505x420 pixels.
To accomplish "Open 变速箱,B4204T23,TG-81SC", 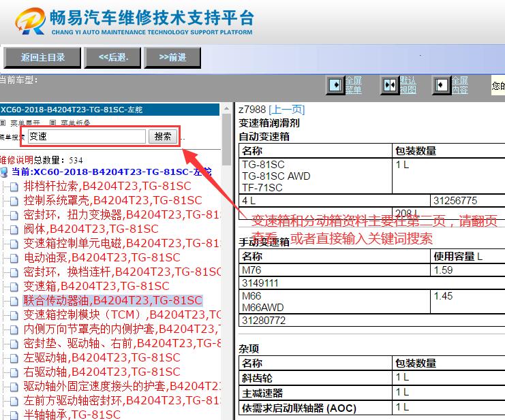I will tap(96, 286).
